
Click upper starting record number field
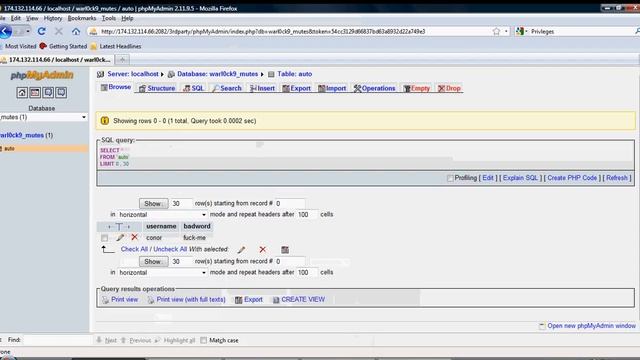coord(290,203)
